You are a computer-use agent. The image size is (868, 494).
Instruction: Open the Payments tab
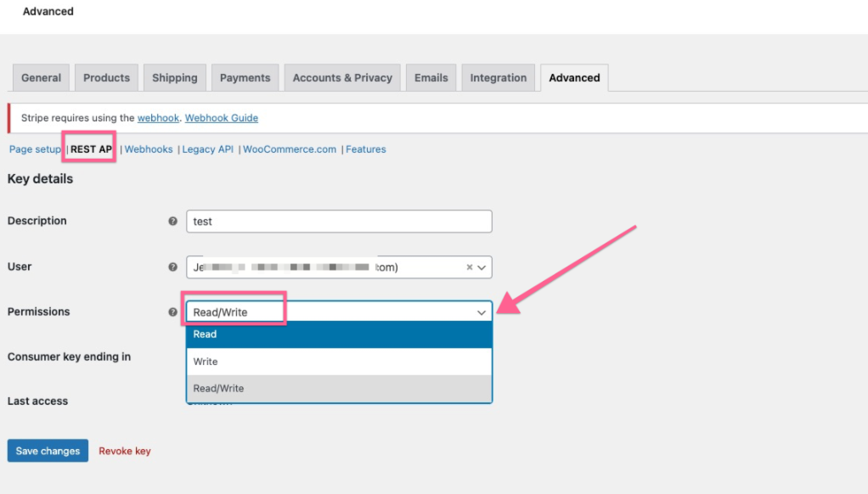point(245,77)
